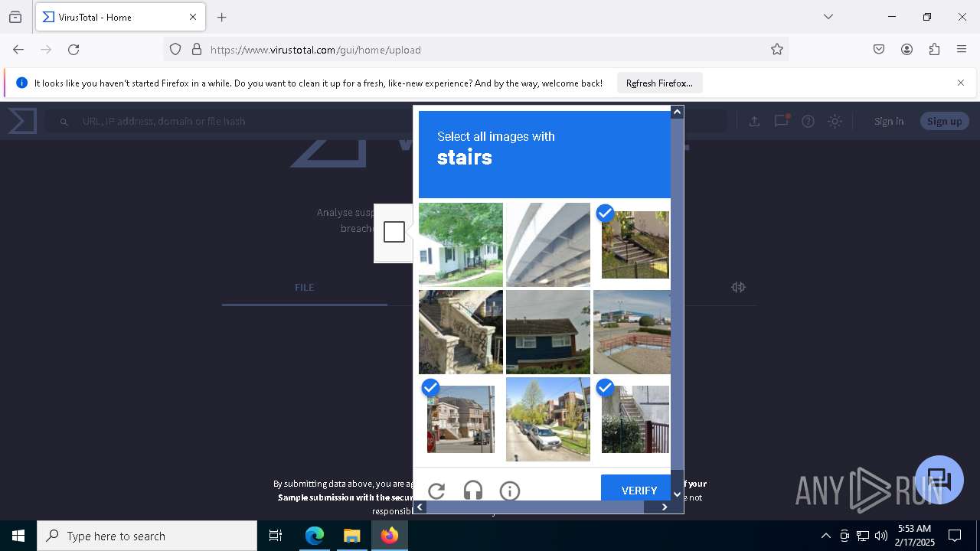Open a new browser tab
The height and width of the screenshot is (551, 980).
222,17
